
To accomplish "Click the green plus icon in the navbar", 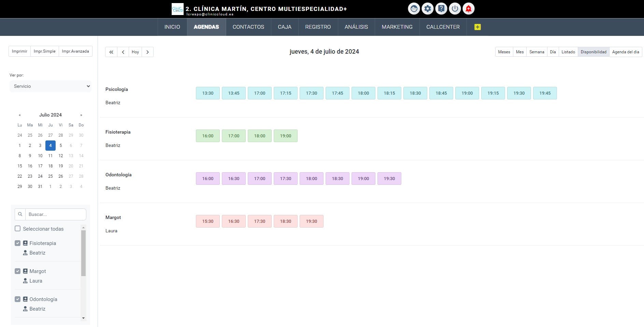I will (477, 27).
